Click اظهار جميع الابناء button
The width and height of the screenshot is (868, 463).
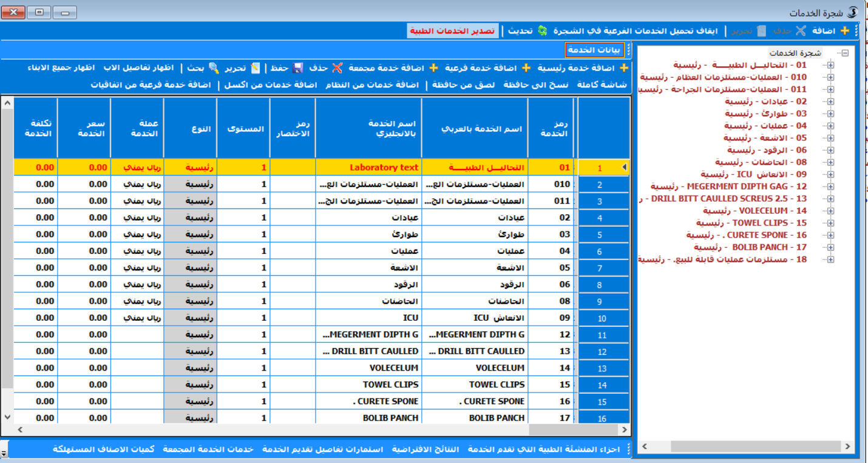coord(63,68)
